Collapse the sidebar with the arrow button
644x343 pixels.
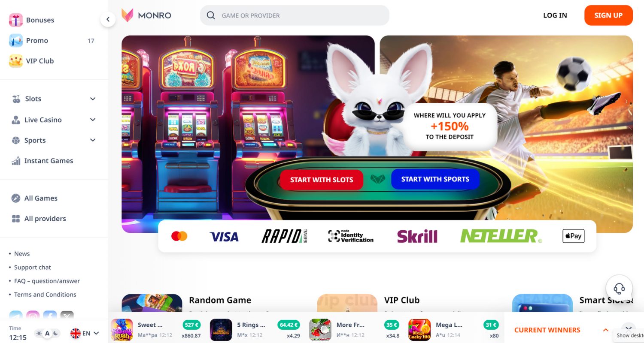pos(108,19)
